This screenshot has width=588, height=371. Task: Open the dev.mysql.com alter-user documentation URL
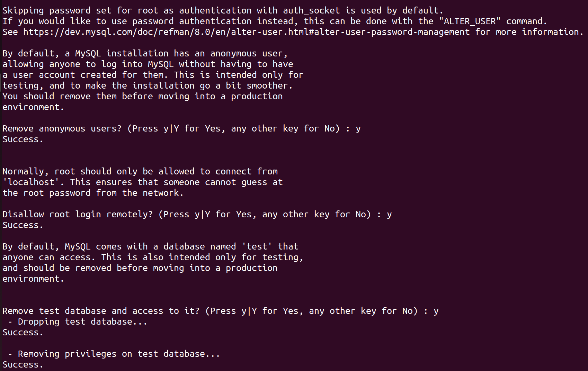[x=246, y=32]
